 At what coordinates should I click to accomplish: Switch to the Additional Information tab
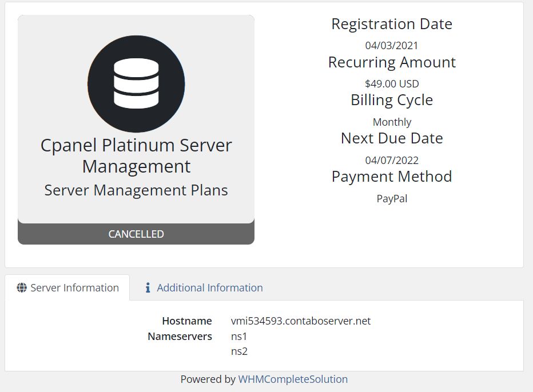[209, 288]
